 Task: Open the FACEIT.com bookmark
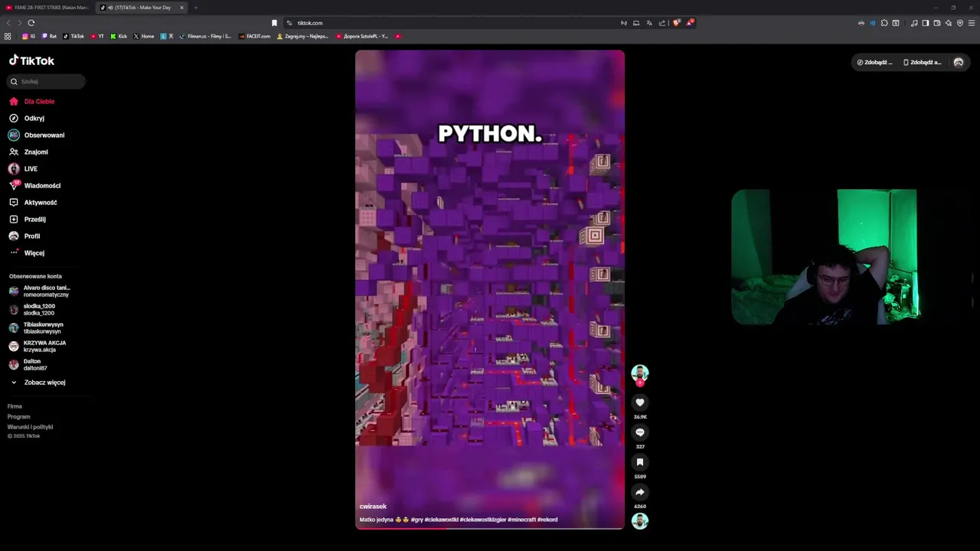point(254,36)
